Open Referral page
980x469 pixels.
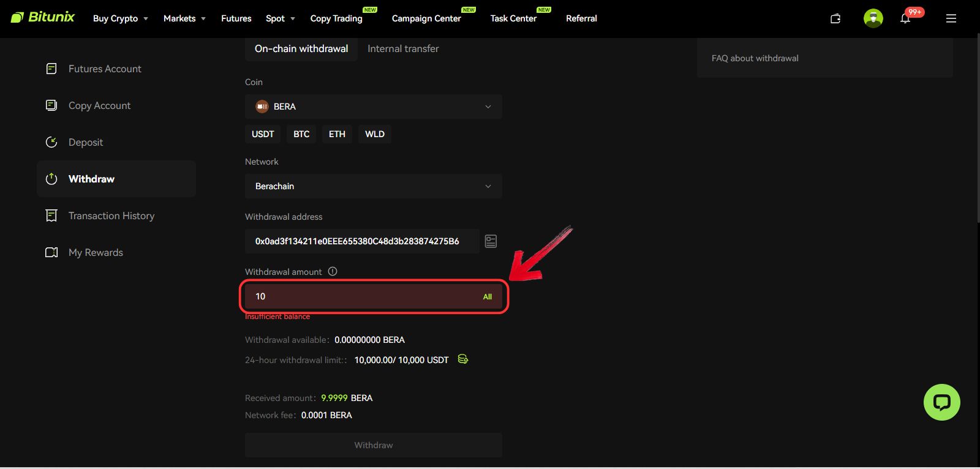click(x=581, y=18)
